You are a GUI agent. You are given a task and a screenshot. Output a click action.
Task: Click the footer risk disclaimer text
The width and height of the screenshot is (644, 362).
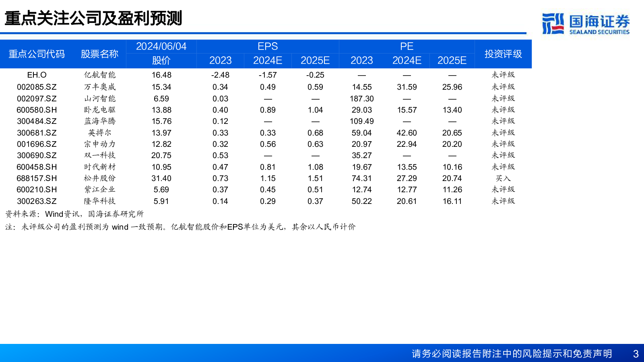tap(512, 354)
